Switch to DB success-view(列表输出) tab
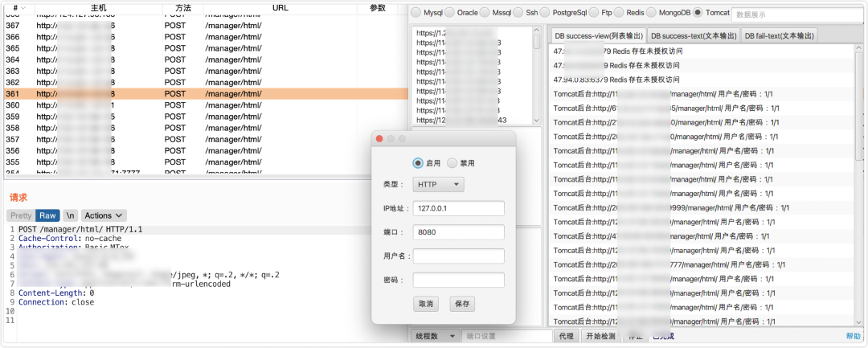Viewport: 868px width, 348px height. (x=599, y=36)
